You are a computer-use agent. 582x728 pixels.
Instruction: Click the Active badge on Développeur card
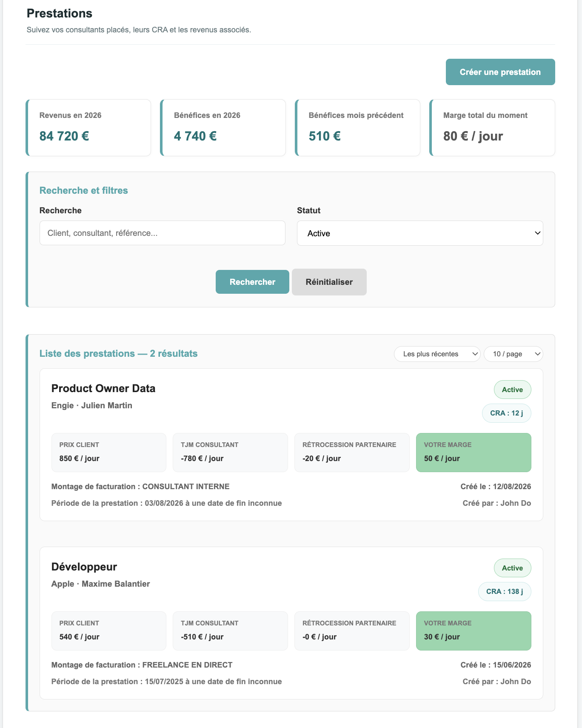(x=512, y=568)
